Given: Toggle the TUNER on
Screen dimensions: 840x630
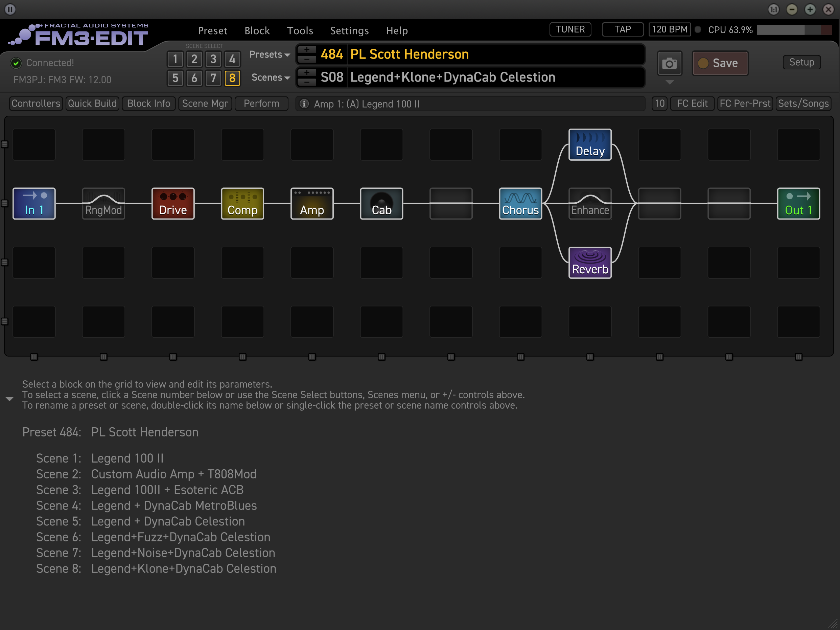Looking at the screenshot, I should (570, 30).
